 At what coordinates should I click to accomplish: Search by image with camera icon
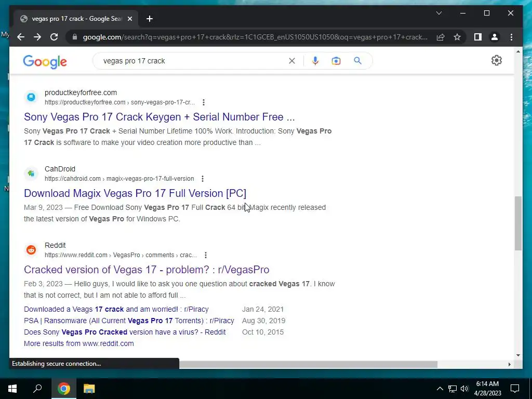point(336,61)
